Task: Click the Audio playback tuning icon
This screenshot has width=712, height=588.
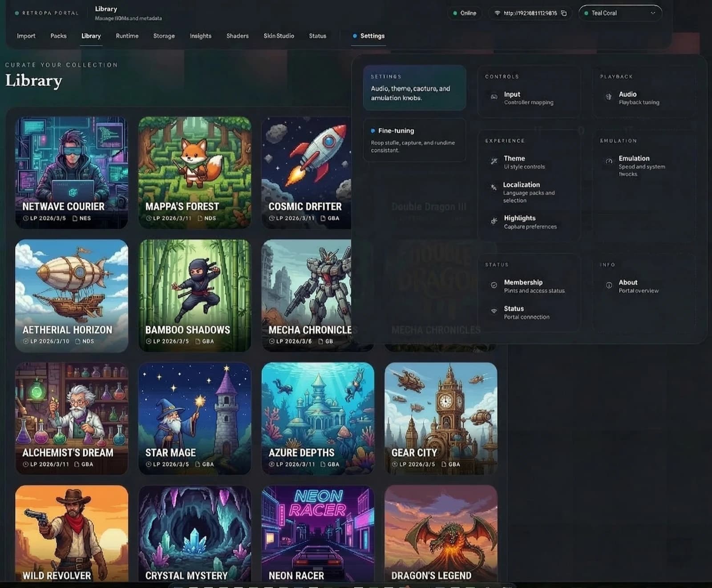Action: [609, 97]
